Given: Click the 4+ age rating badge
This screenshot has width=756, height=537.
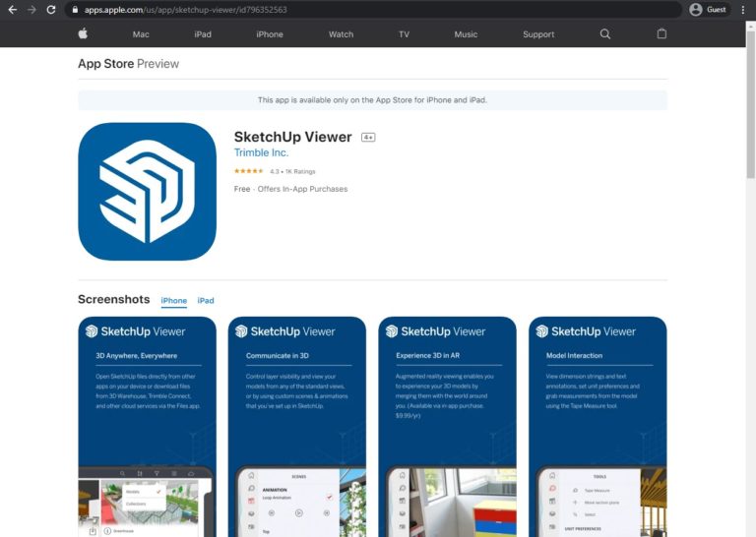Looking at the screenshot, I should (x=368, y=138).
